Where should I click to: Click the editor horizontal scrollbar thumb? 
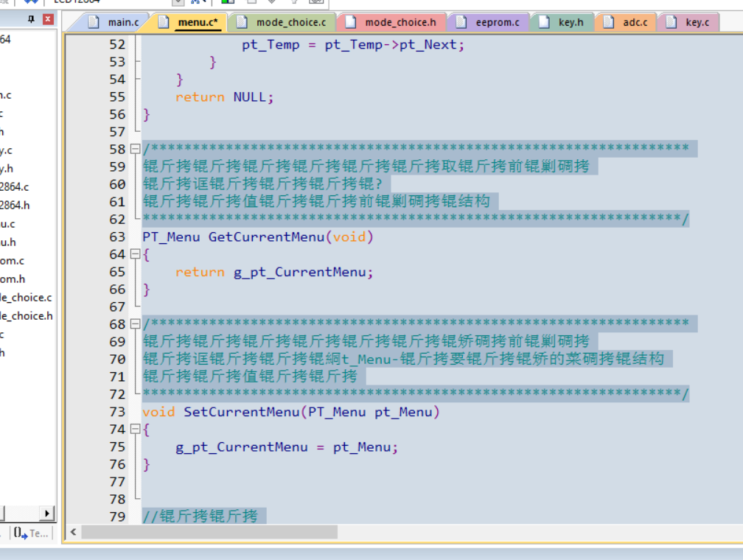pyautogui.click(x=209, y=531)
